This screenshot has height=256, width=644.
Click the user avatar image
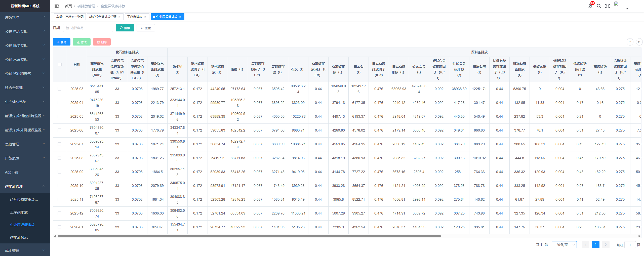(x=619, y=6)
